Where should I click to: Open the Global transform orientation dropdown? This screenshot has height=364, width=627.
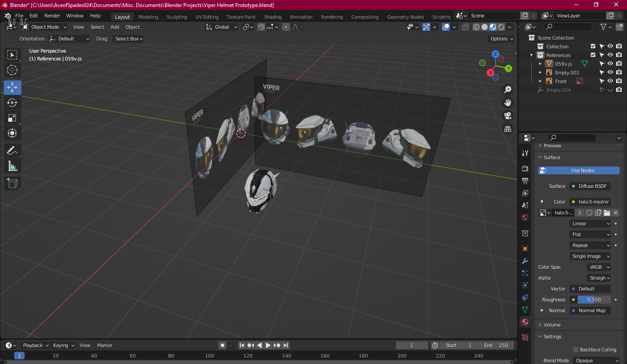[222, 27]
